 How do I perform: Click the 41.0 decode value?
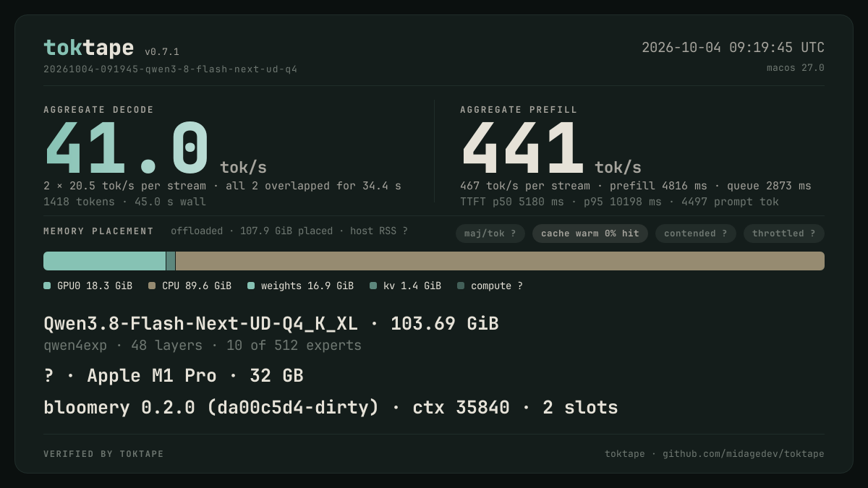[127, 148]
